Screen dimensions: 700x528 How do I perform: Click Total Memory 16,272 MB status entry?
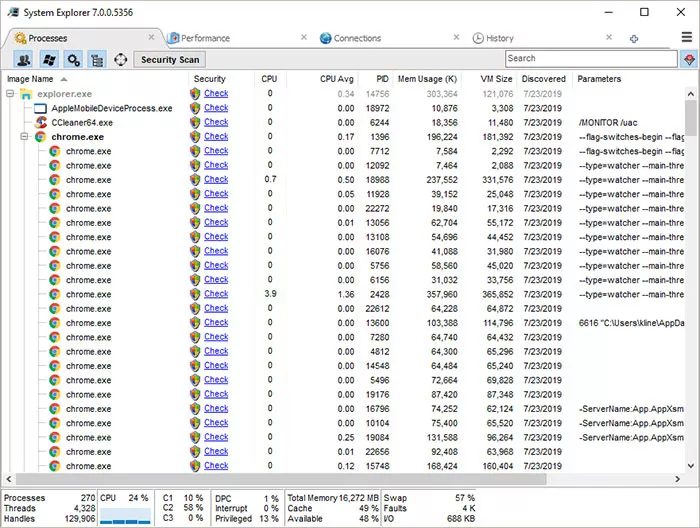[333, 498]
